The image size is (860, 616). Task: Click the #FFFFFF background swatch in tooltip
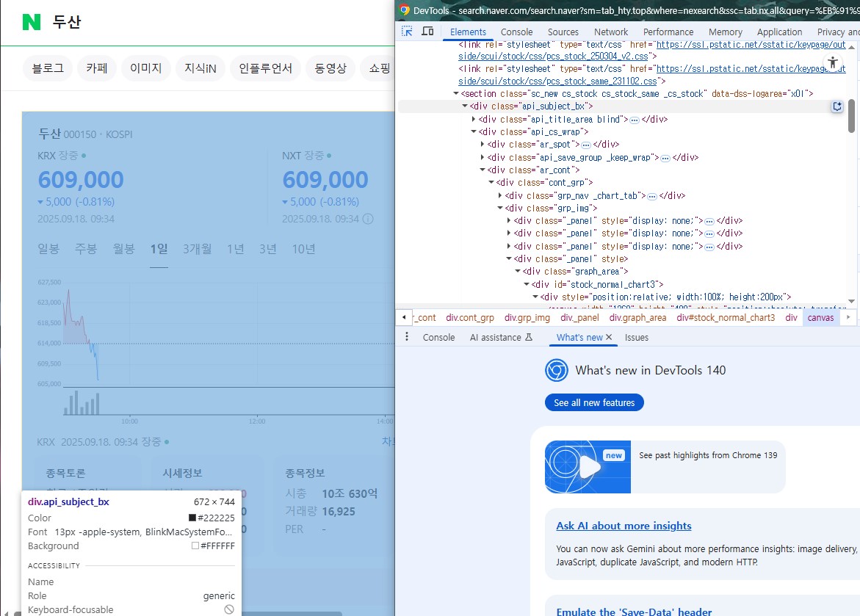[x=195, y=546]
